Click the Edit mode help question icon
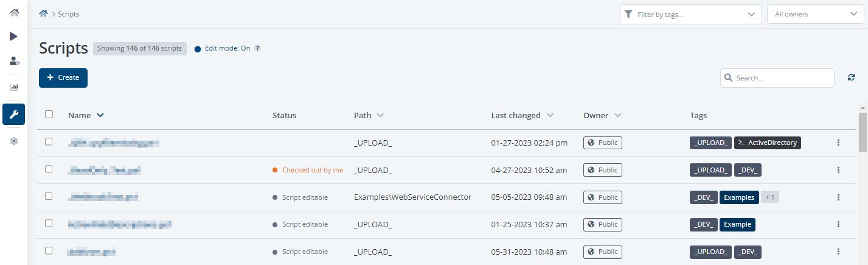The image size is (868, 265). [257, 48]
